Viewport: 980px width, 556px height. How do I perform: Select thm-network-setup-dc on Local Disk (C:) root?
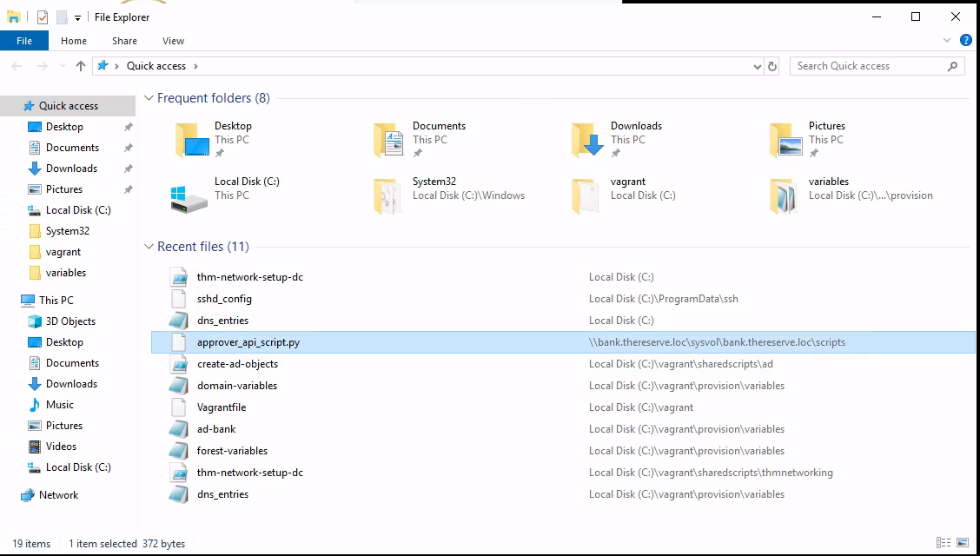(x=562, y=277)
